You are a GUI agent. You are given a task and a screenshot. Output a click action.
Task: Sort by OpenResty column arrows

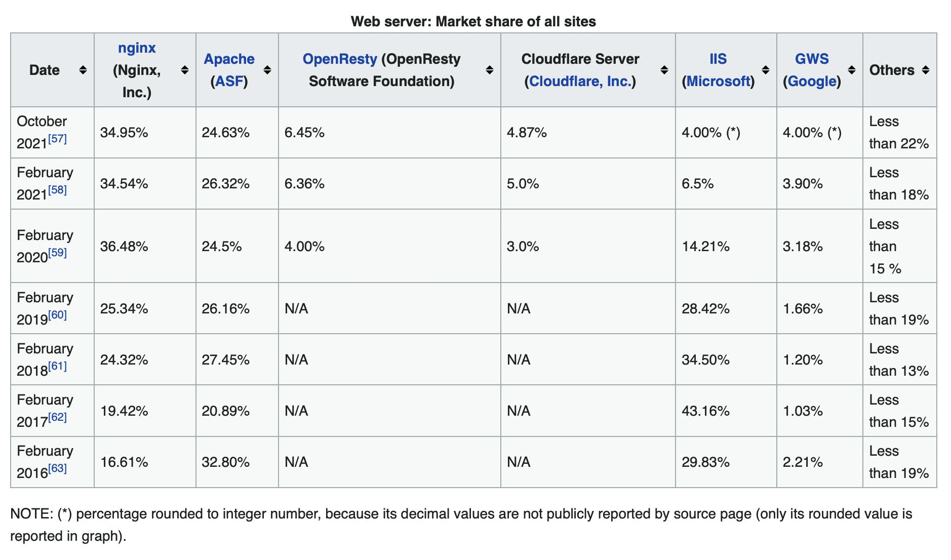(490, 70)
